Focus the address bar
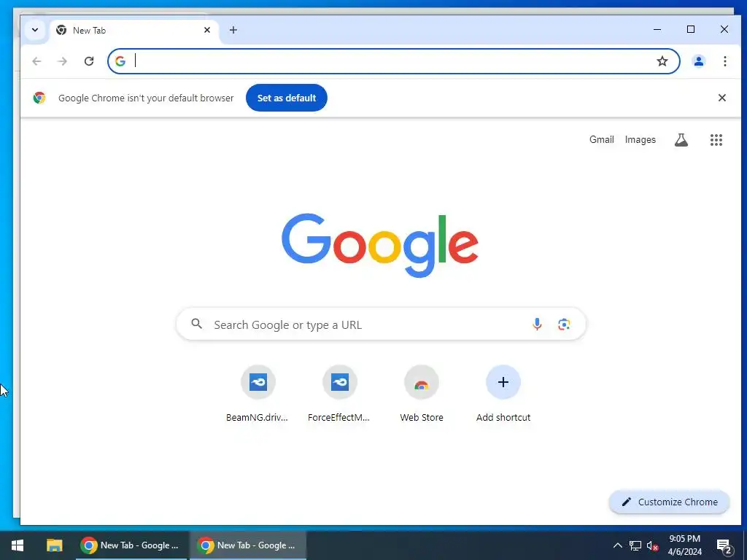 tap(393, 61)
